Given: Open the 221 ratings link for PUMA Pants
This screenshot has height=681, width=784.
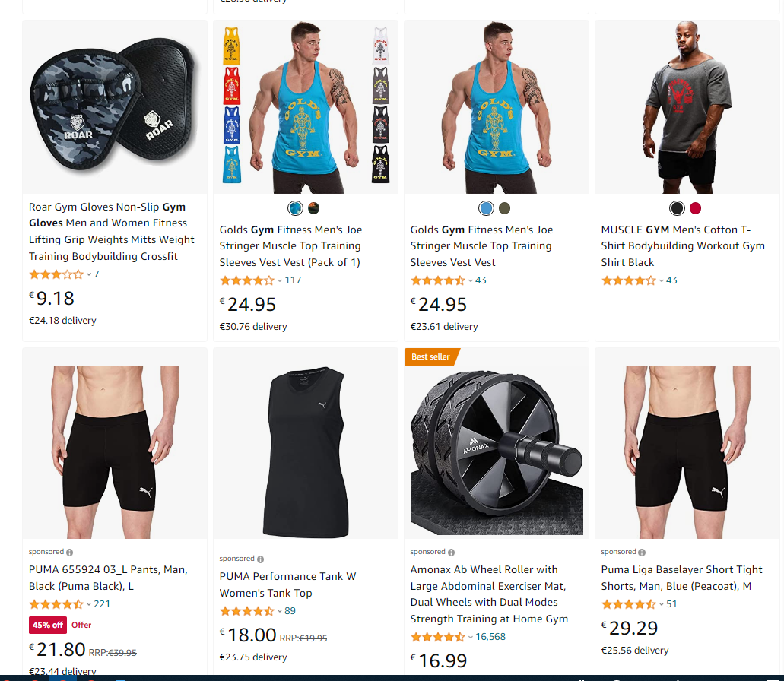Looking at the screenshot, I should 102,604.
